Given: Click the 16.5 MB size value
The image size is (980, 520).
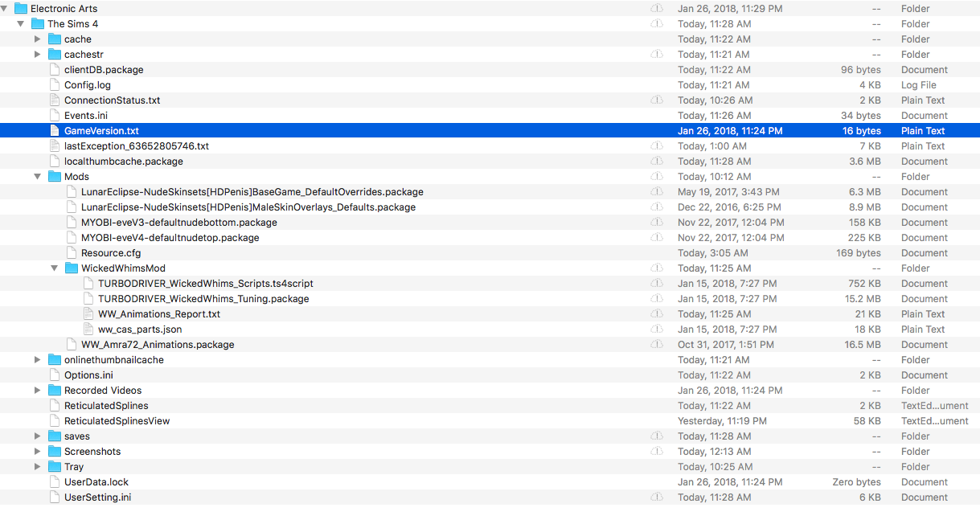Looking at the screenshot, I should pyautogui.click(x=861, y=345).
